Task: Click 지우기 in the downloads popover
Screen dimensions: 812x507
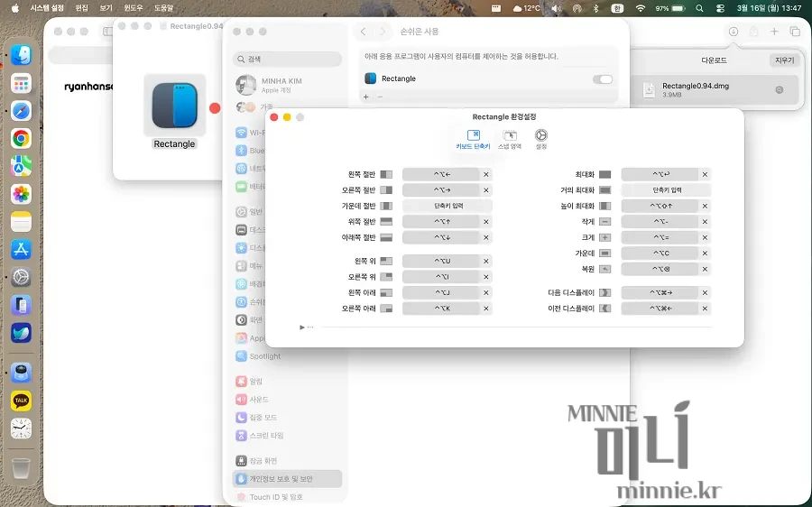Action: 784,60
